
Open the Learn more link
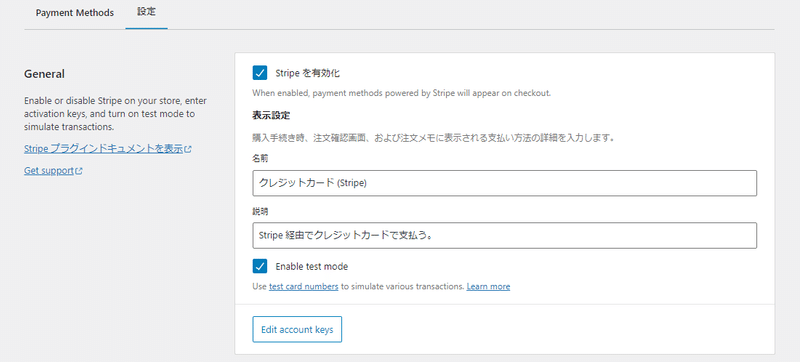click(x=488, y=287)
